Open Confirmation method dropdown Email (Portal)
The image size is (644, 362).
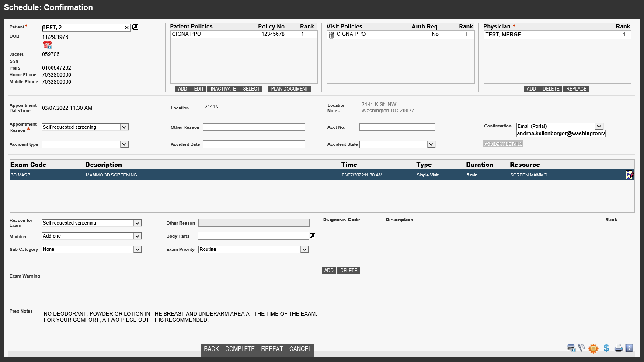(x=599, y=126)
